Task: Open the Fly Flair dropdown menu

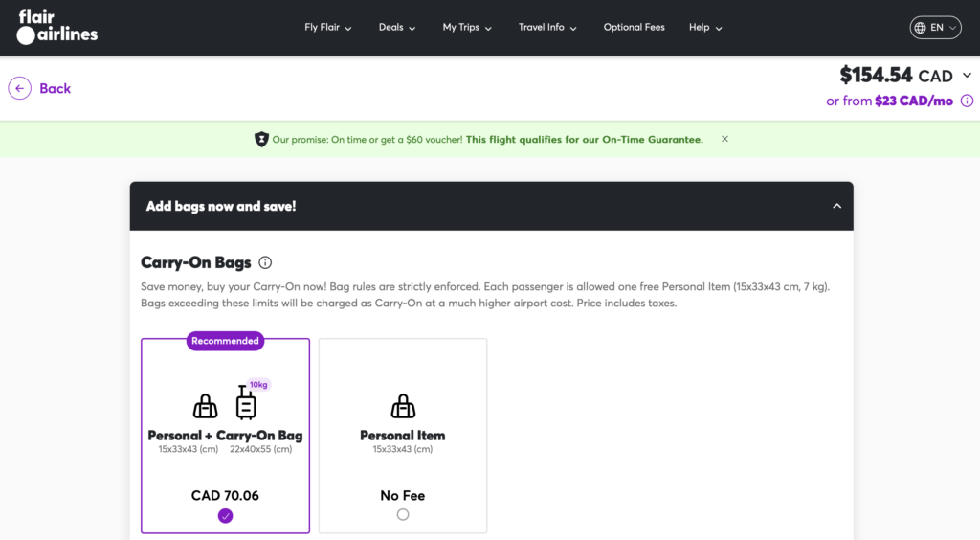Action: coord(328,28)
